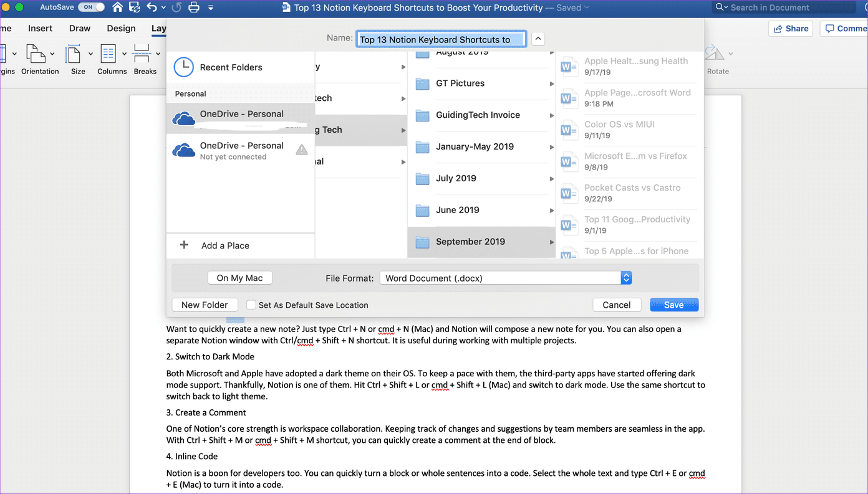
Task: Open the GuidingTech Invoice folder
Action: coord(481,115)
